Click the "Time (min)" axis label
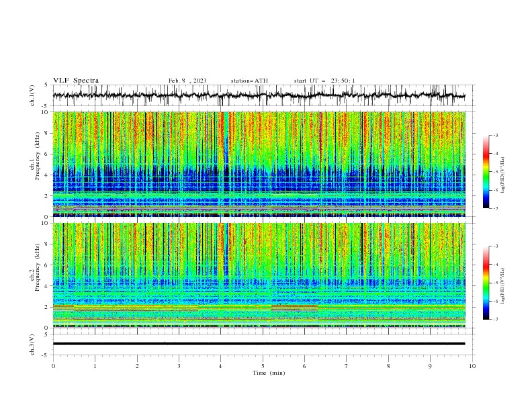Viewport: 532px width, 411px height. coord(269,373)
